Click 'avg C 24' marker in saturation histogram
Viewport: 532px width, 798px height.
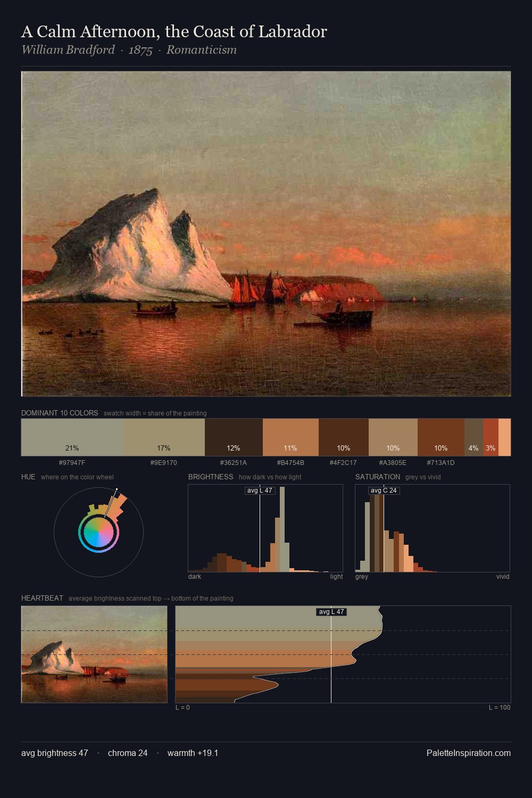pos(384,491)
